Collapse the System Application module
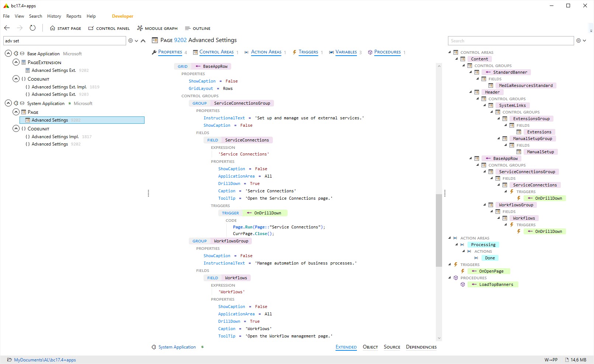Viewport: 594px width, 364px height. click(8, 103)
